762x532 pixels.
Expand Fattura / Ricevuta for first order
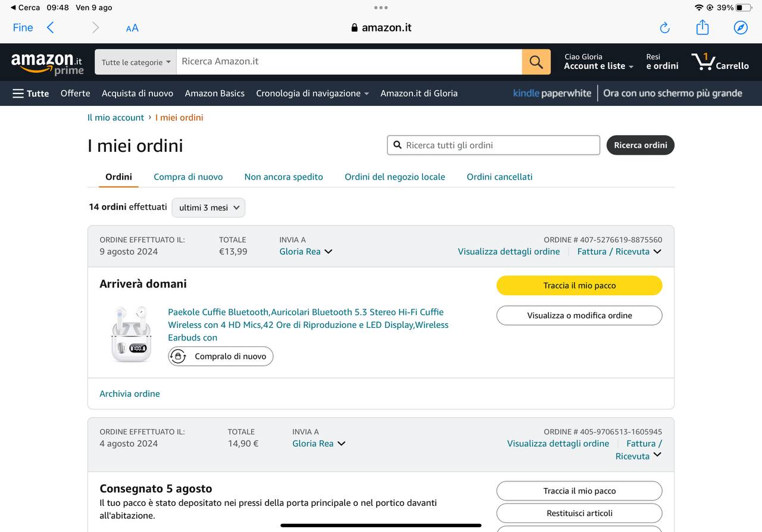pos(619,252)
